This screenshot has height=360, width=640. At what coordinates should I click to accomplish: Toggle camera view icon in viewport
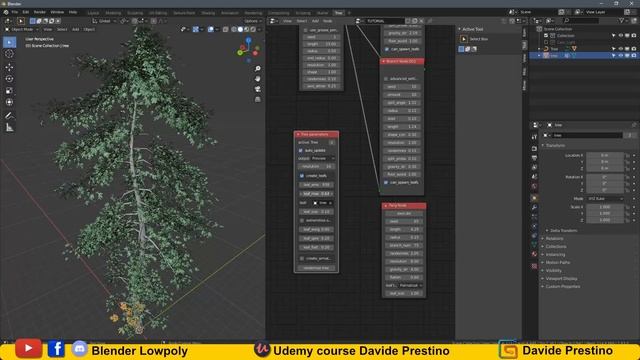coord(258,89)
